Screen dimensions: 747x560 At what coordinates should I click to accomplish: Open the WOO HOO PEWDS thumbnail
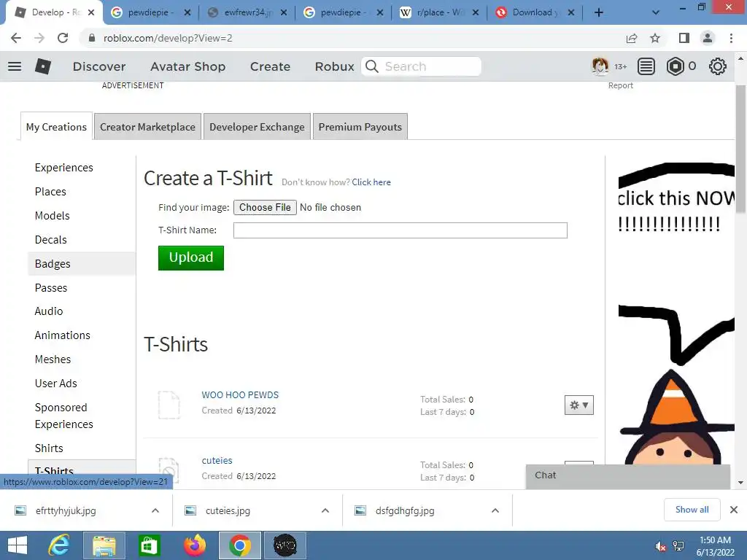169,405
